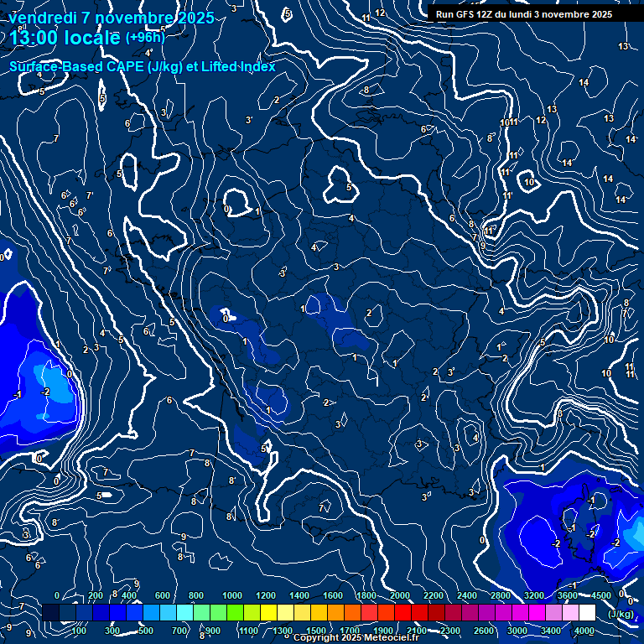Choose the white swatch at the legend end
The width and height of the screenshot is (644, 644).
point(587,612)
